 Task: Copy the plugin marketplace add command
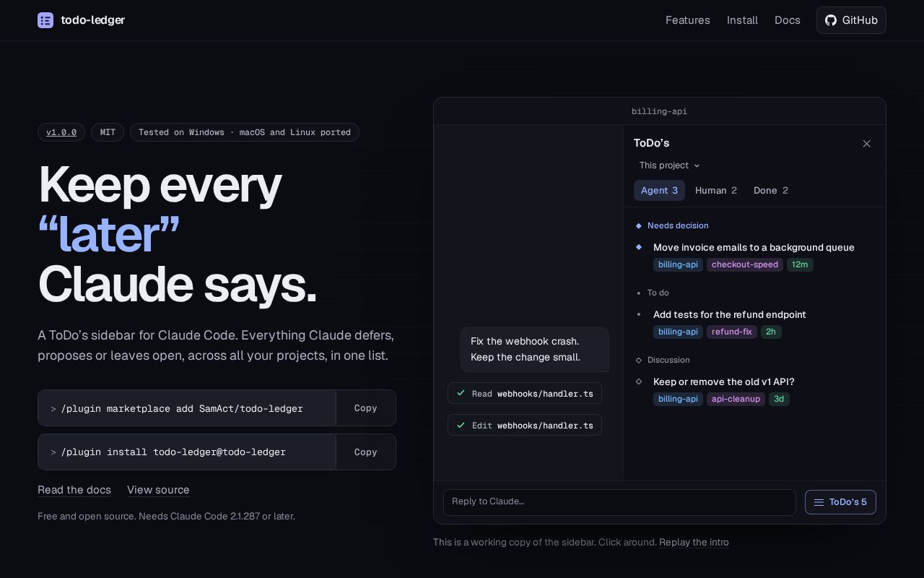(x=365, y=408)
